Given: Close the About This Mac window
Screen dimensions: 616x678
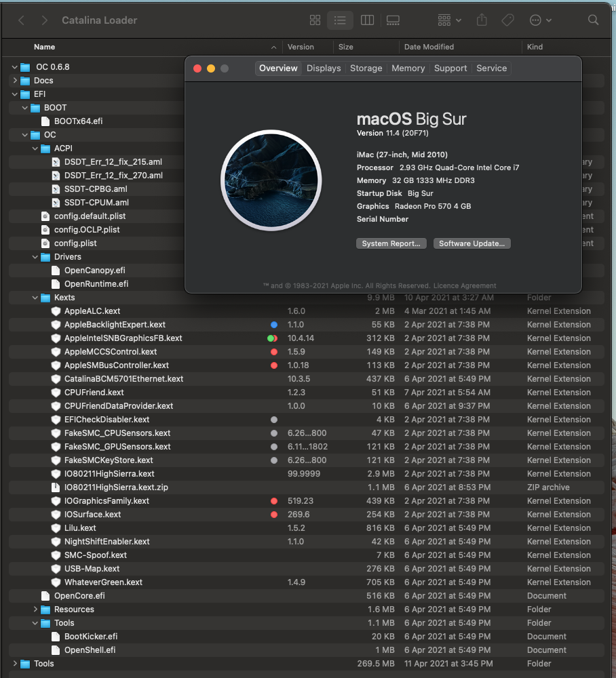Looking at the screenshot, I should [x=197, y=68].
